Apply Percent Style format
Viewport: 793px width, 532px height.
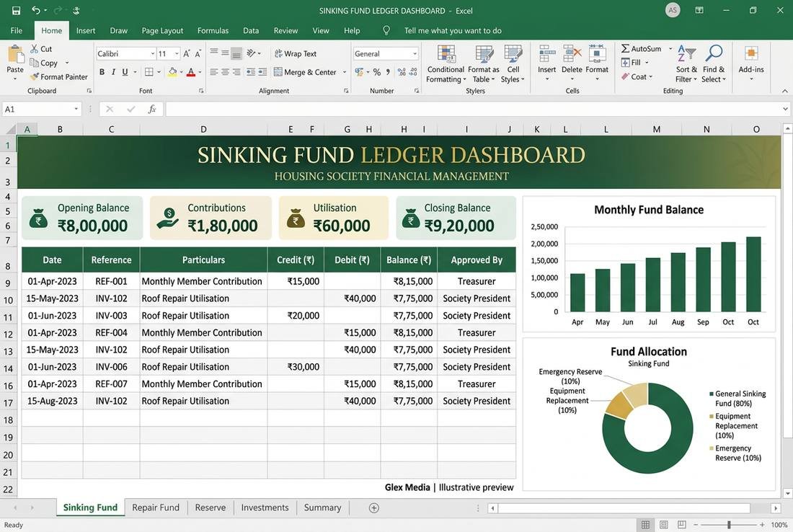tap(377, 72)
